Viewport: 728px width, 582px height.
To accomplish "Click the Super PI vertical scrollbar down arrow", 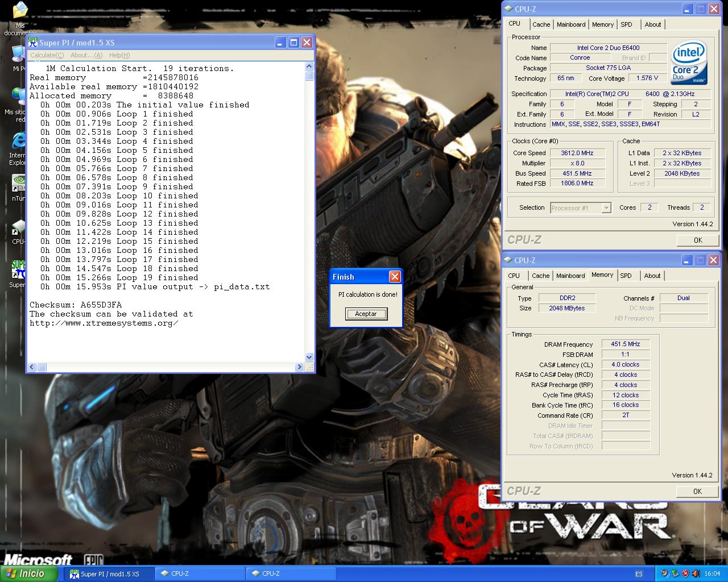I will 309,357.
